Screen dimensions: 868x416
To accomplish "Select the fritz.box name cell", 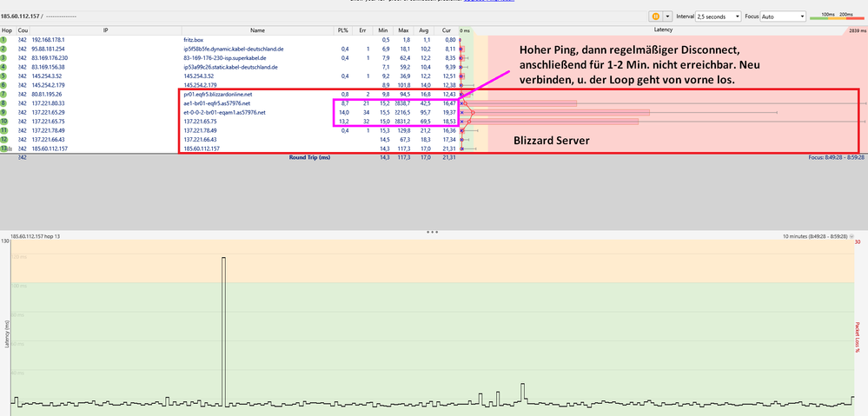I will 193,40.
